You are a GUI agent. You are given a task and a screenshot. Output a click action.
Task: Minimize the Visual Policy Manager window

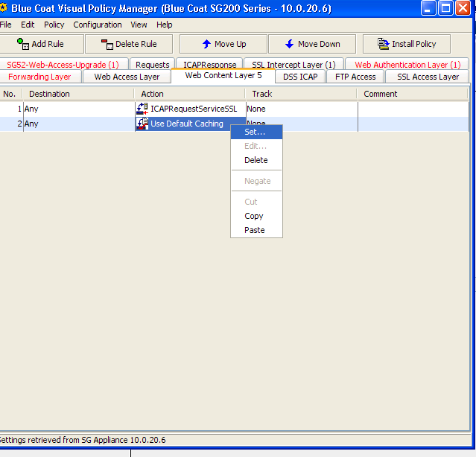tap(428, 8)
